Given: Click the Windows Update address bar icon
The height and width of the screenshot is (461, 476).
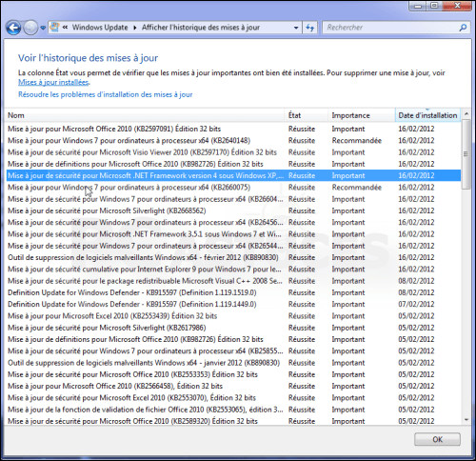Looking at the screenshot, I should tap(54, 27).
